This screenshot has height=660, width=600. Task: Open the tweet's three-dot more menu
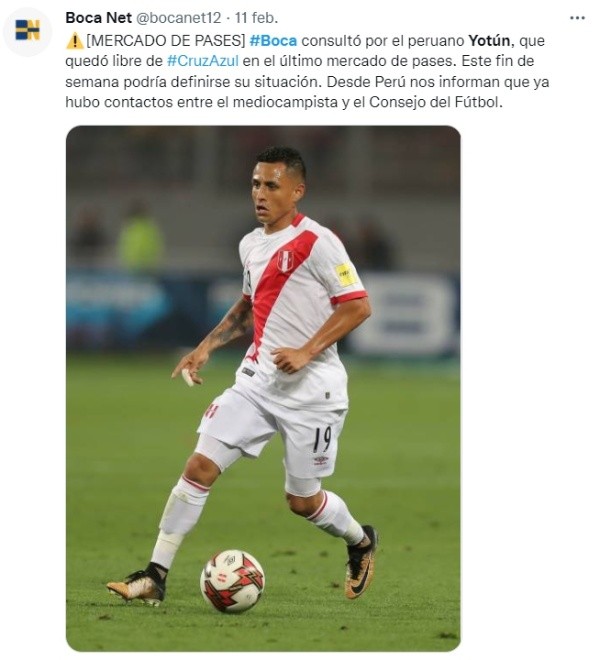(x=577, y=18)
